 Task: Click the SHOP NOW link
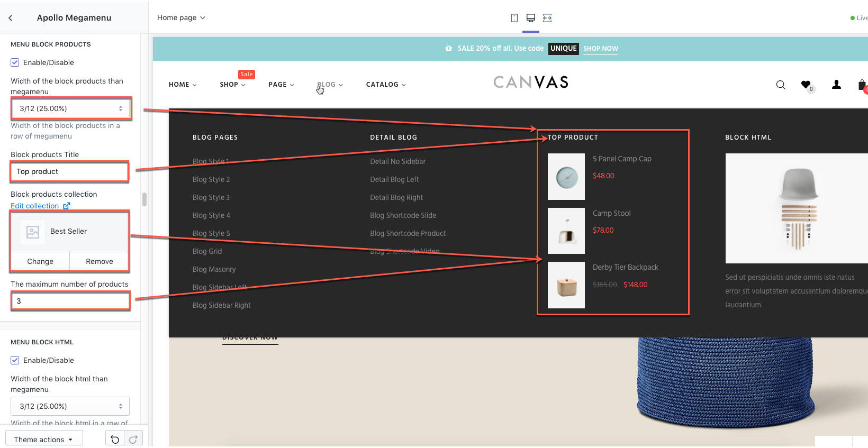tap(601, 49)
